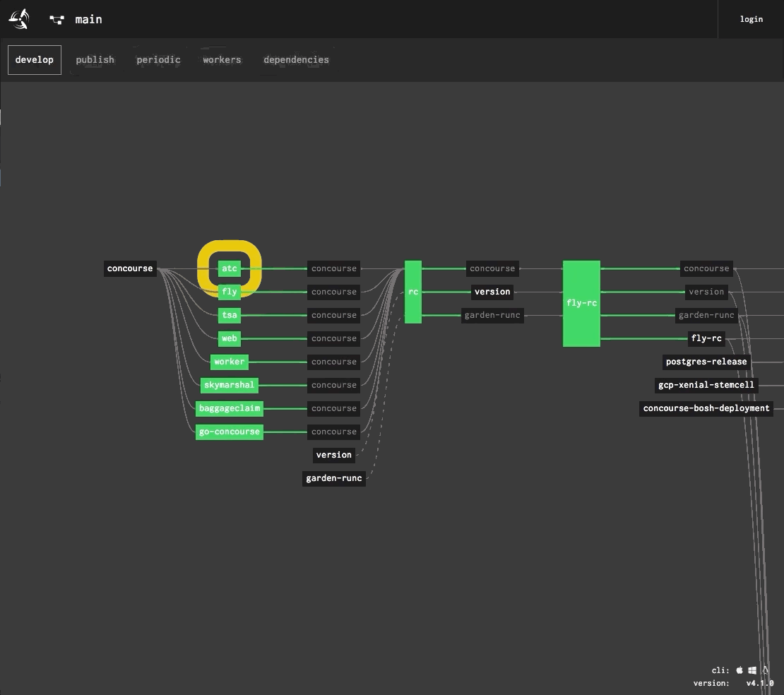784x695 pixels.
Task: Download the Windows fly CLI
Action: click(752, 670)
